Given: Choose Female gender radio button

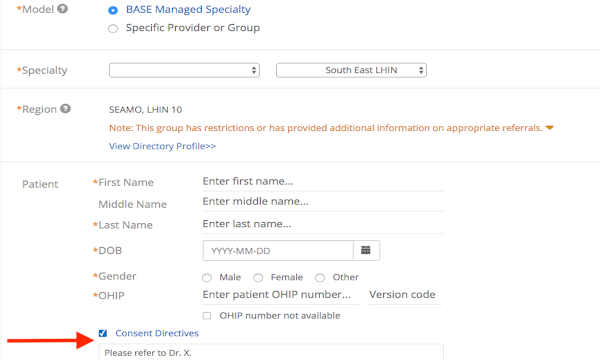Looking at the screenshot, I should [258, 278].
